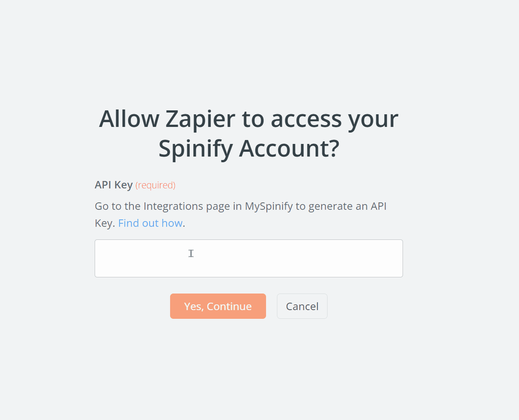
Task: Click the Integrations instruction text
Action: (240, 206)
